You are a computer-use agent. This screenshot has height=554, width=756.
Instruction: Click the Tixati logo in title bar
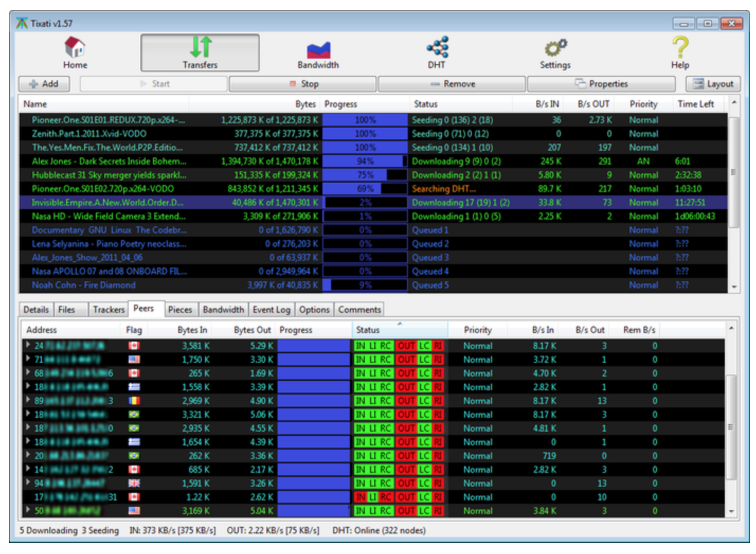[22, 23]
